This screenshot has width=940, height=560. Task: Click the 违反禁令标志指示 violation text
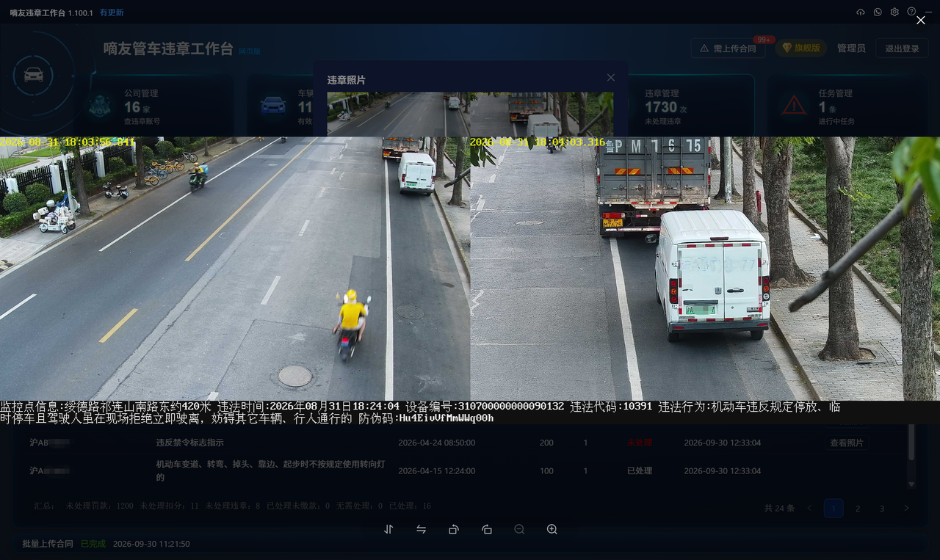pos(189,443)
